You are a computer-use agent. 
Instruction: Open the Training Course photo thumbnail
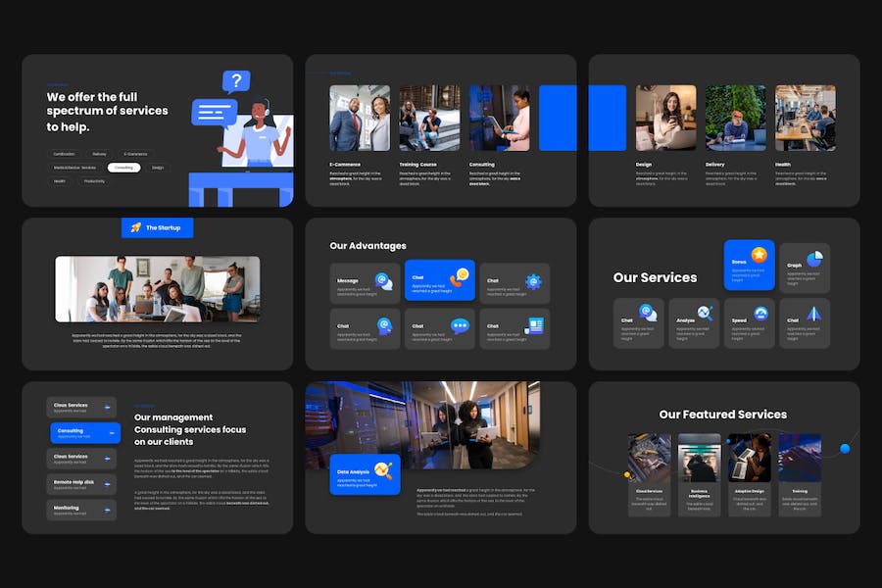[429, 118]
